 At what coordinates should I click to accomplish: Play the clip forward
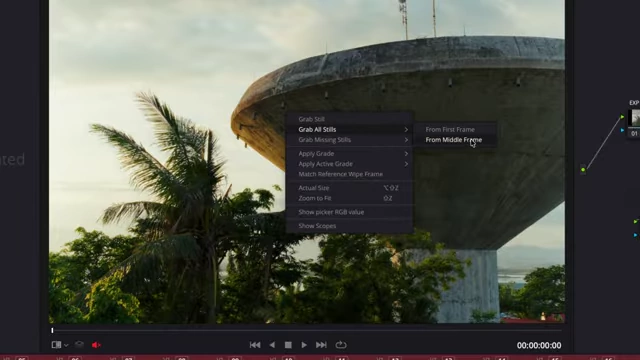click(x=304, y=345)
